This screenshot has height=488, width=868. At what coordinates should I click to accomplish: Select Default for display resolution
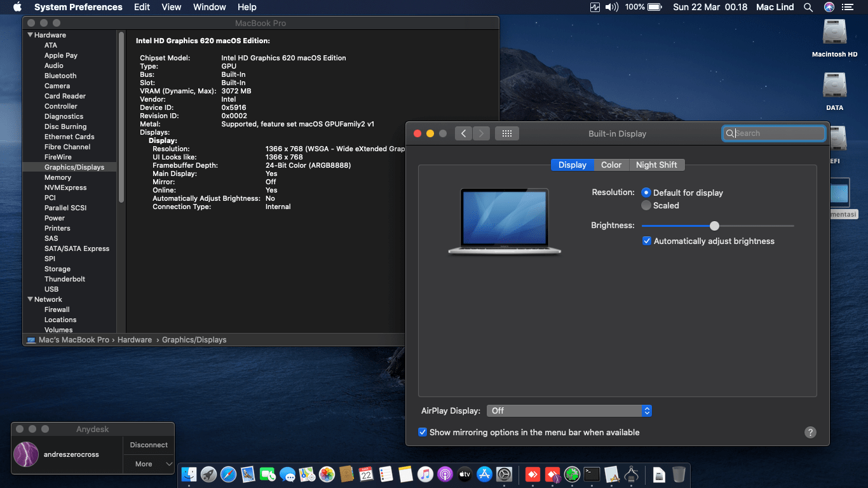pyautogui.click(x=646, y=193)
